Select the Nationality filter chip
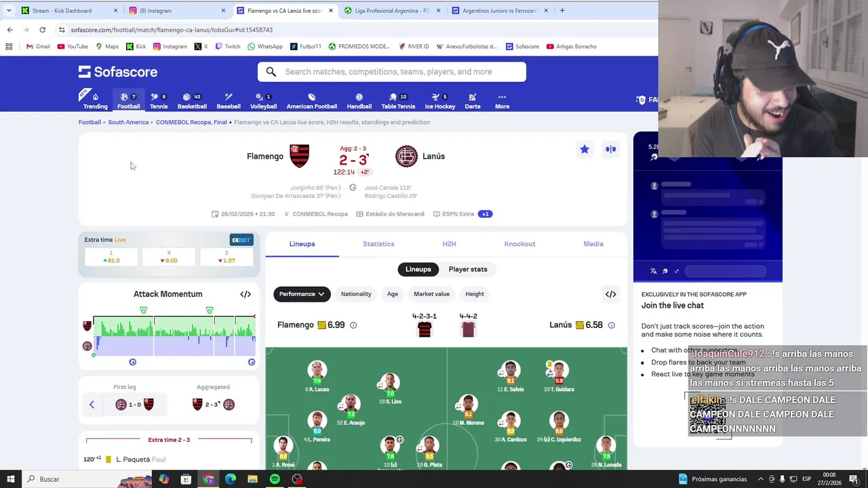The image size is (868, 488). 356,294
